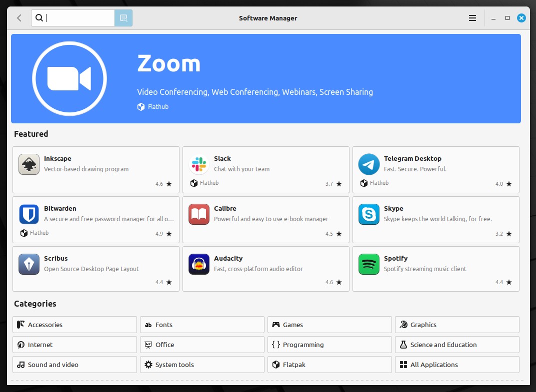Click the Scribus pen icon

tap(29, 264)
